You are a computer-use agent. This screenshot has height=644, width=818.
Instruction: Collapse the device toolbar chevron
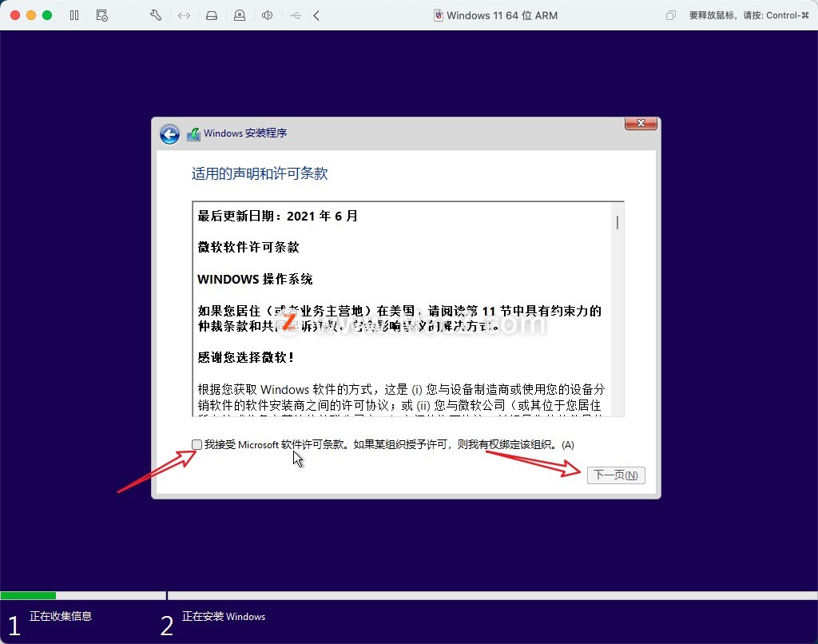(316, 15)
